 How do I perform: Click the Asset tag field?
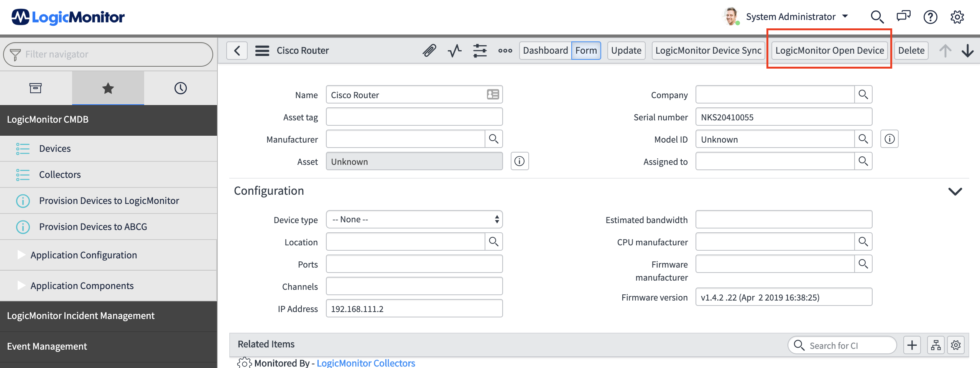coord(414,117)
